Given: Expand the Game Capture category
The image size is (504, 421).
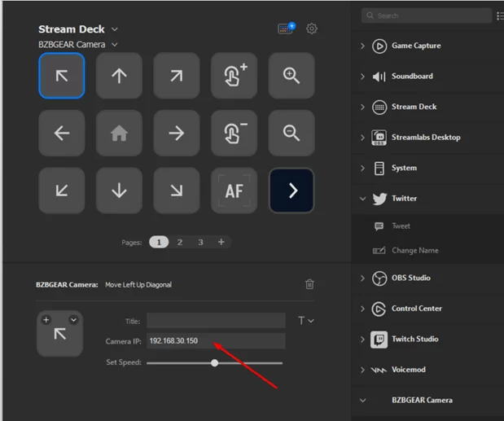Looking at the screenshot, I should [x=362, y=46].
